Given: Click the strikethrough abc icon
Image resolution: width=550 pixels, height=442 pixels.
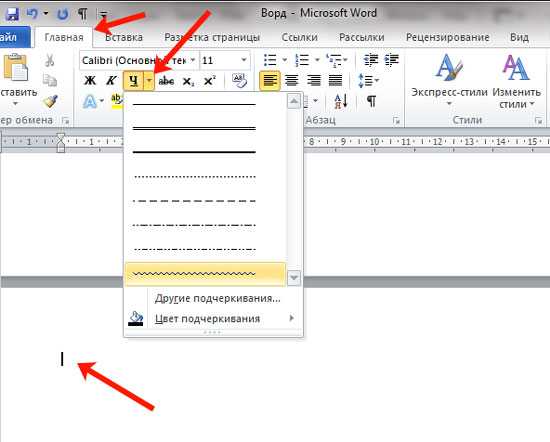Looking at the screenshot, I should [166, 81].
